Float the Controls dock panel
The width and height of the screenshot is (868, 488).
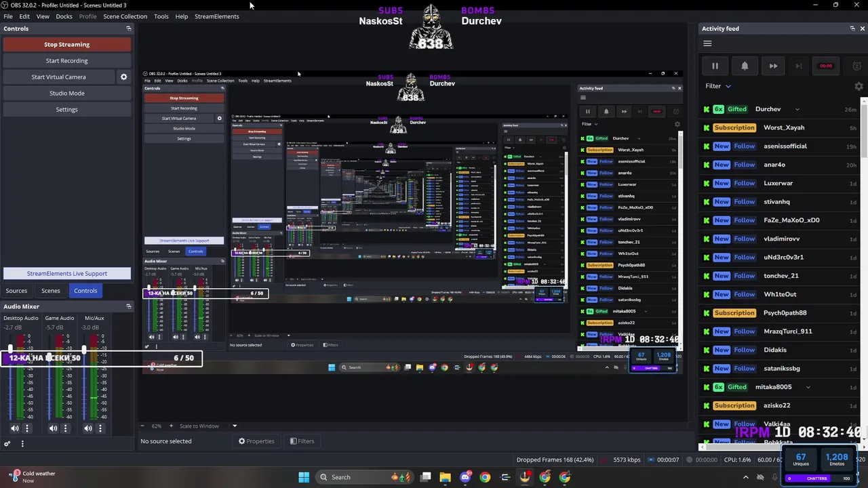(128, 28)
